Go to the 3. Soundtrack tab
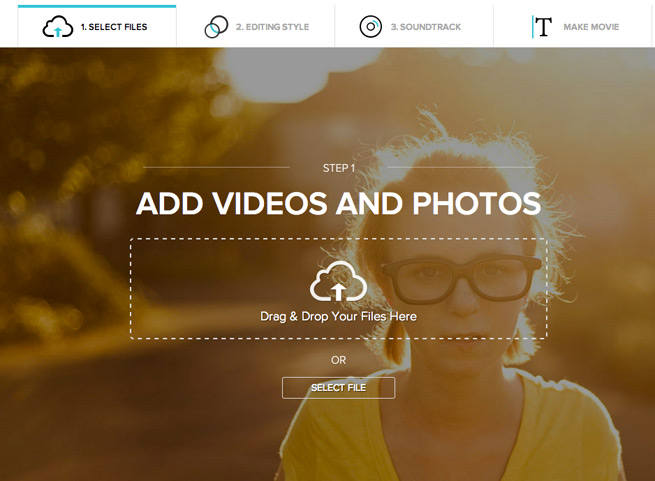 (x=414, y=26)
